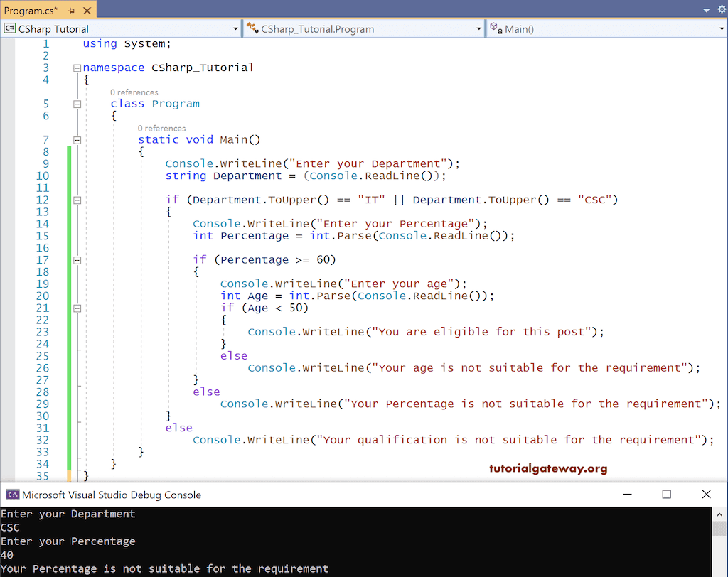728x577 pixels.
Task: Click the 0 references CodeLens above class Program
Action: 134,92
